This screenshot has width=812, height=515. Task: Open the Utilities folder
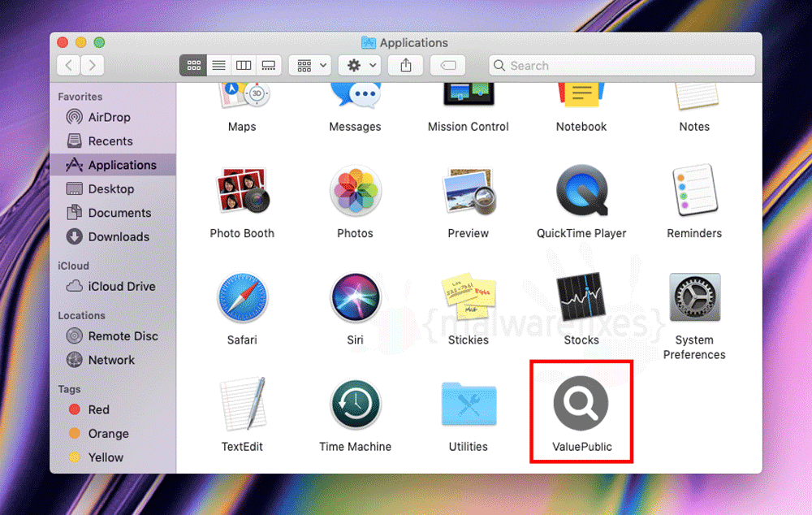469,404
